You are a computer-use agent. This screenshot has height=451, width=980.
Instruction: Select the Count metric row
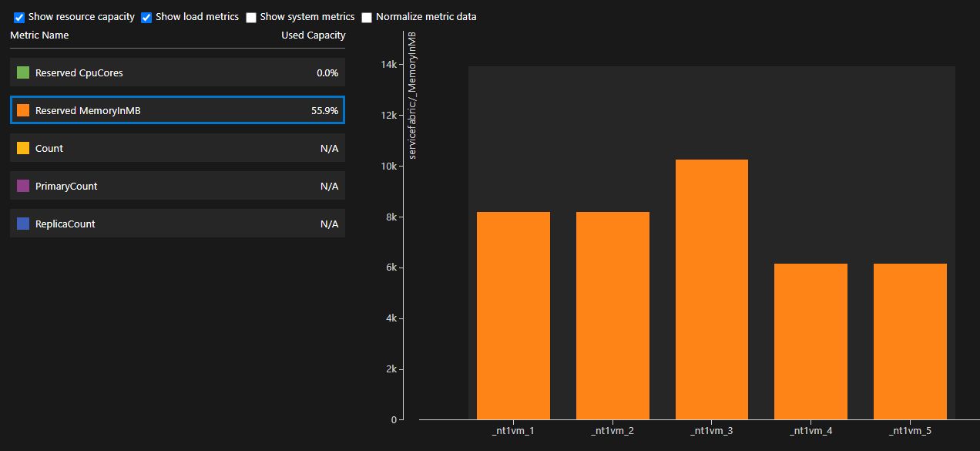tap(177, 148)
